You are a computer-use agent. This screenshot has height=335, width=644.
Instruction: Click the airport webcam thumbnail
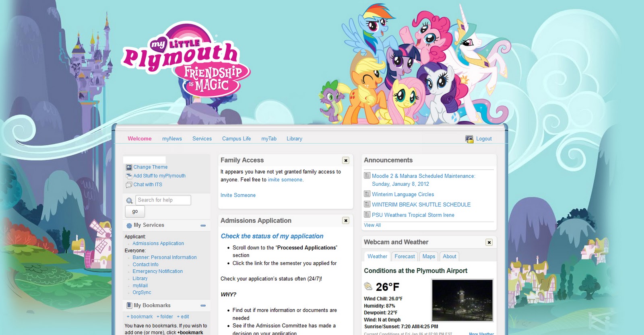[x=462, y=300]
